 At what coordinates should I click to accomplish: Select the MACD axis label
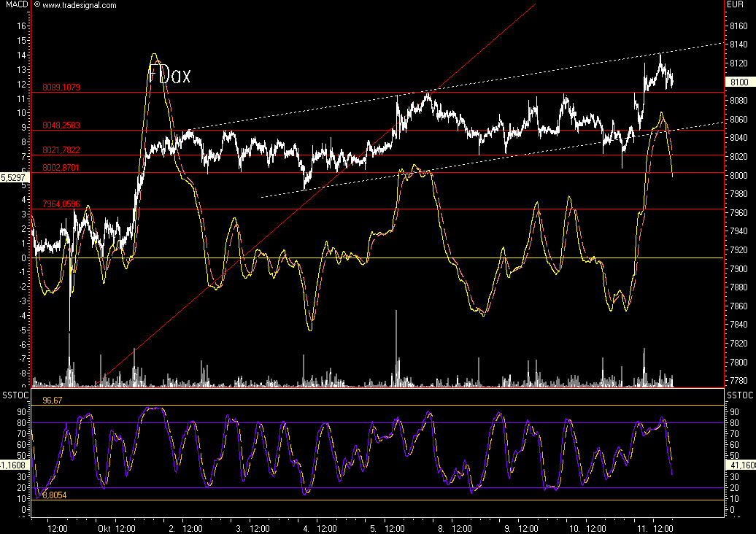(15, 5)
